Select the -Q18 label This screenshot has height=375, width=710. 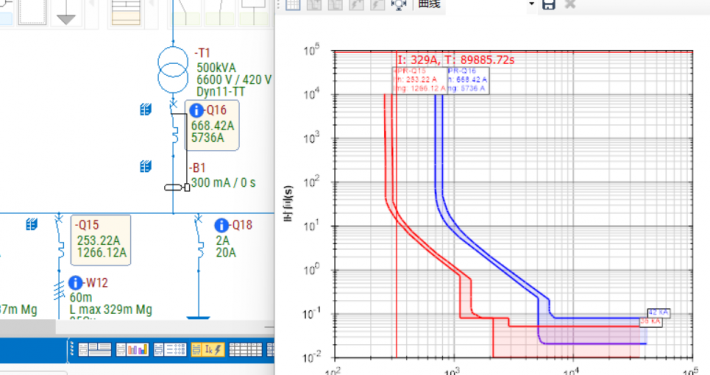(x=241, y=225)
